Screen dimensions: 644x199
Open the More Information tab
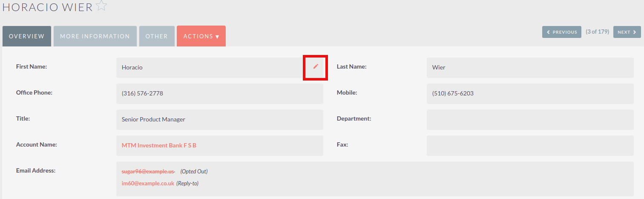tap(95, 36)
